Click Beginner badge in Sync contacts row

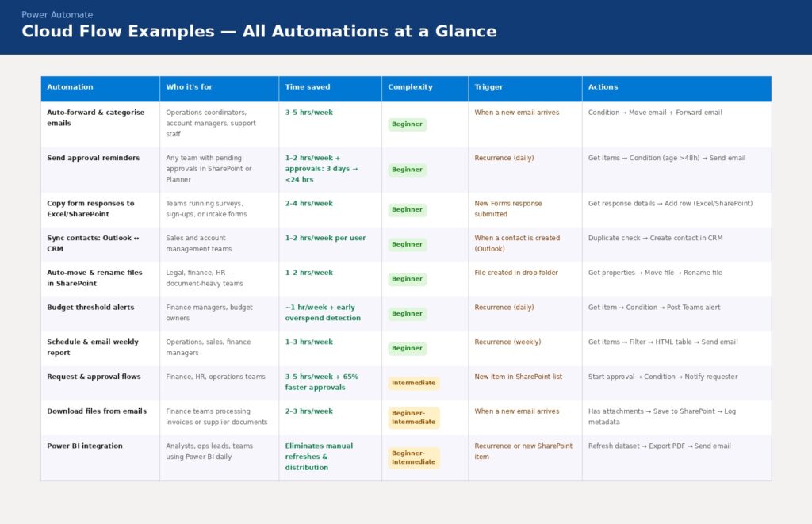407,244
